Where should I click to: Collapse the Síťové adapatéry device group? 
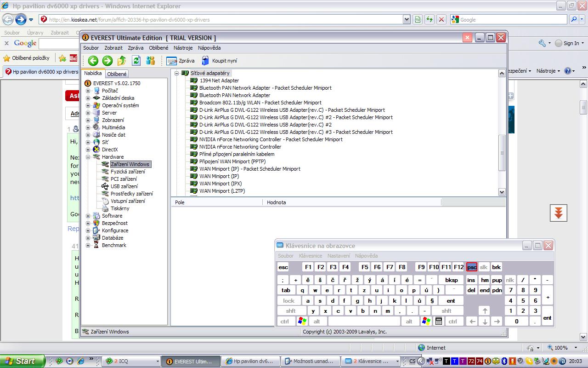[x=176, y=73]
